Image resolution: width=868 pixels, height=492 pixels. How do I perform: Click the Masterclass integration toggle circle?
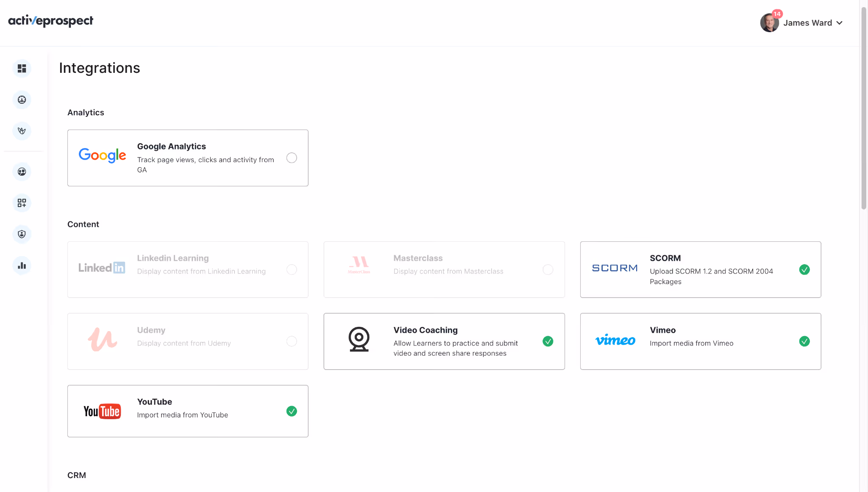548,269
